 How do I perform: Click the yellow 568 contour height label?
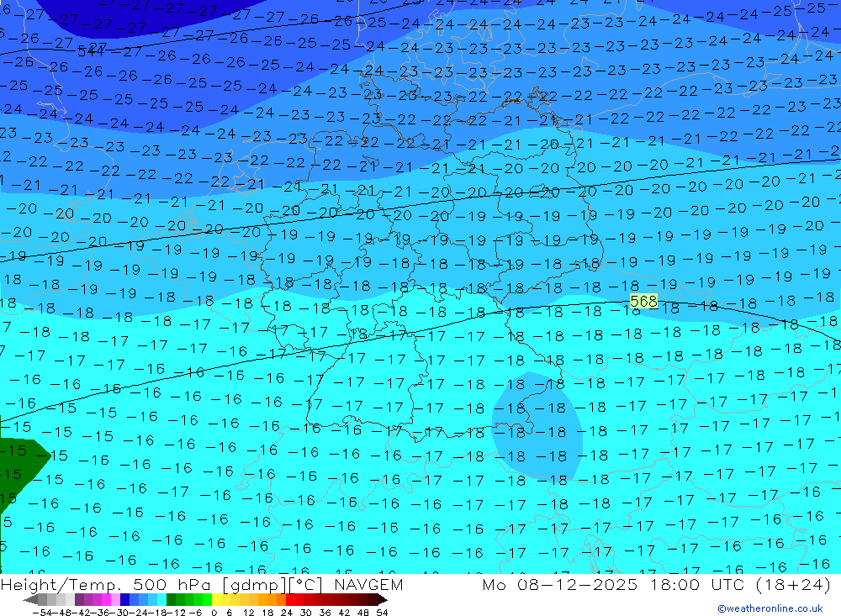(643, 302)
